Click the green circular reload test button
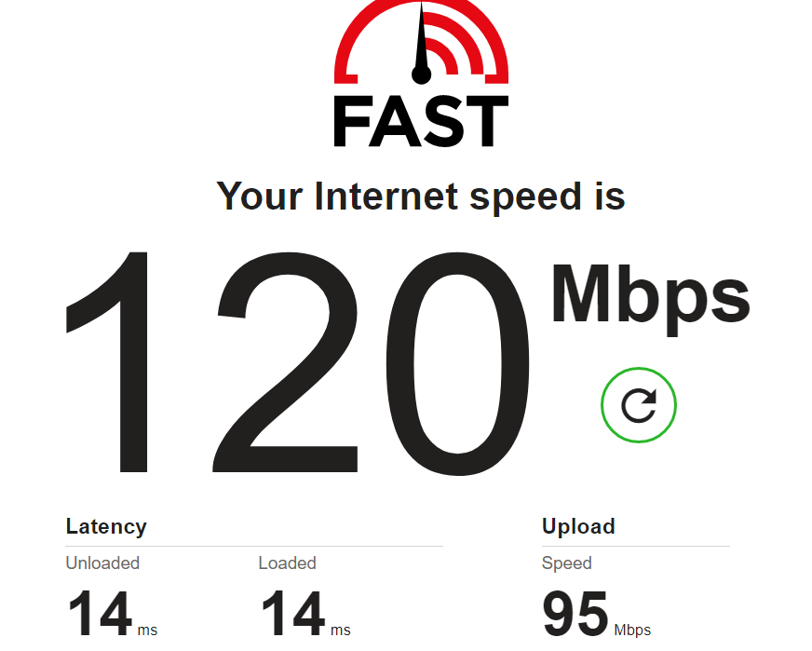 point(639,405)
